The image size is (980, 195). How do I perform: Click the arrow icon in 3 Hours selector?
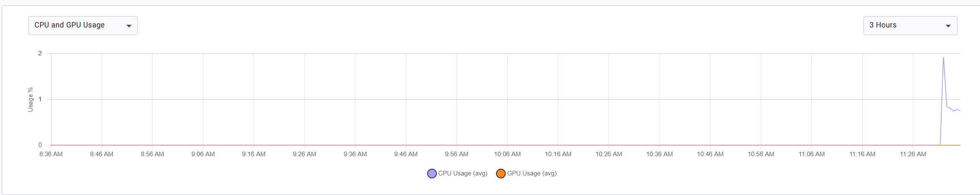click(948, 26)
